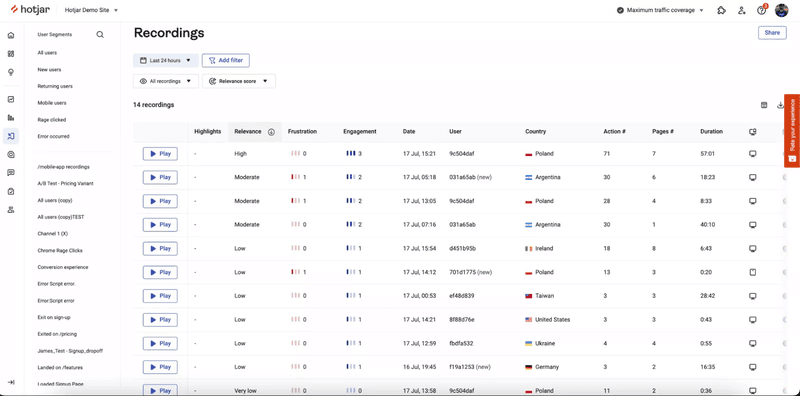
Task: Play the recording from 17 Jul, 05:18
Action: pyautogui.click(x=160, y=178)
